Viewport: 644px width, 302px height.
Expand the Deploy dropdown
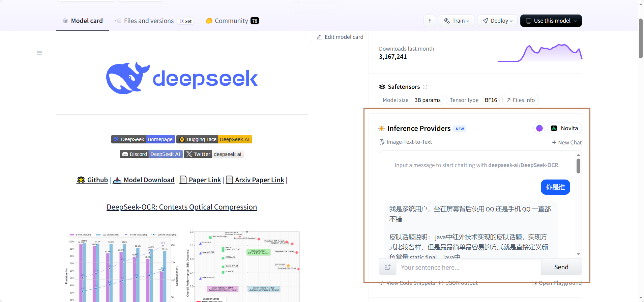497,21
